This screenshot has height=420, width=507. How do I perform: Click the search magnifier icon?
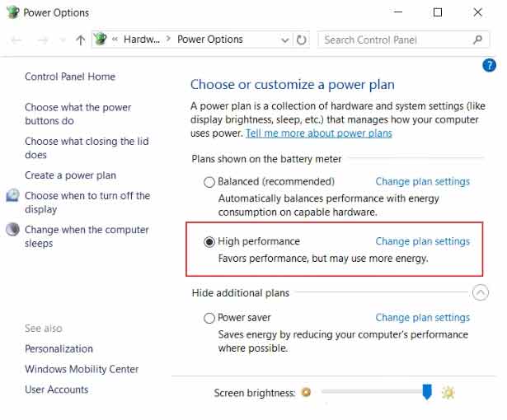pos(478,40)
